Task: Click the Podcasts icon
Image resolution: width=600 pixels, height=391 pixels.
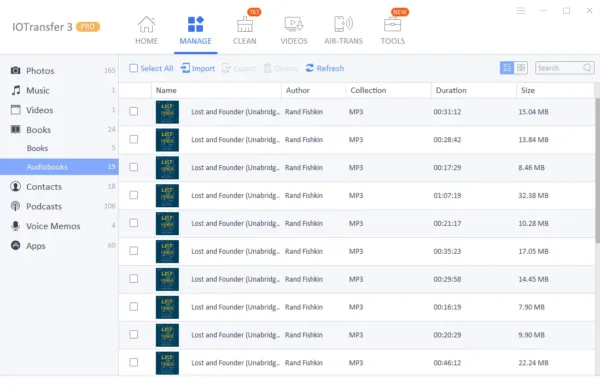Action: pyautogui.click(x=15, y=206)
